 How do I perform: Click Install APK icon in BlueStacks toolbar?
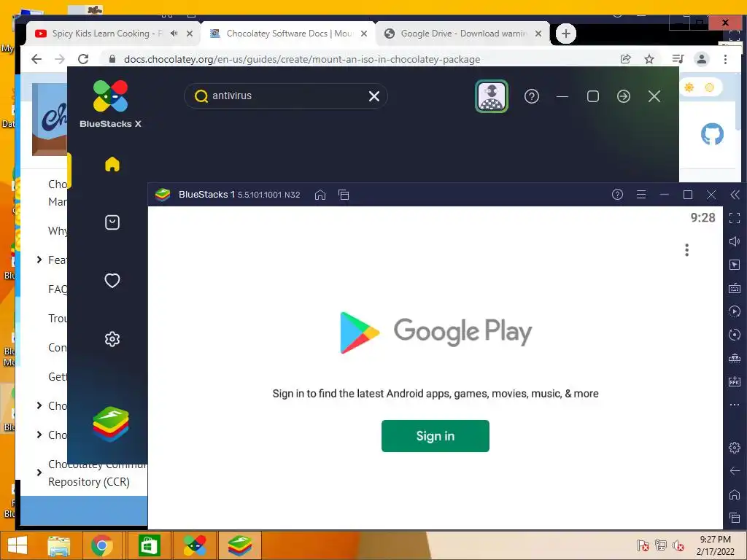(x=735, y=381)
